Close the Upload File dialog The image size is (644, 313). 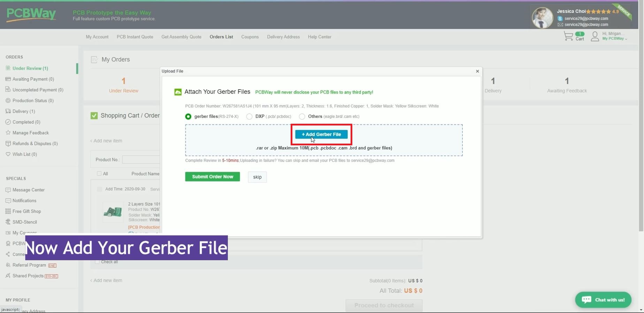click(477, 71)
